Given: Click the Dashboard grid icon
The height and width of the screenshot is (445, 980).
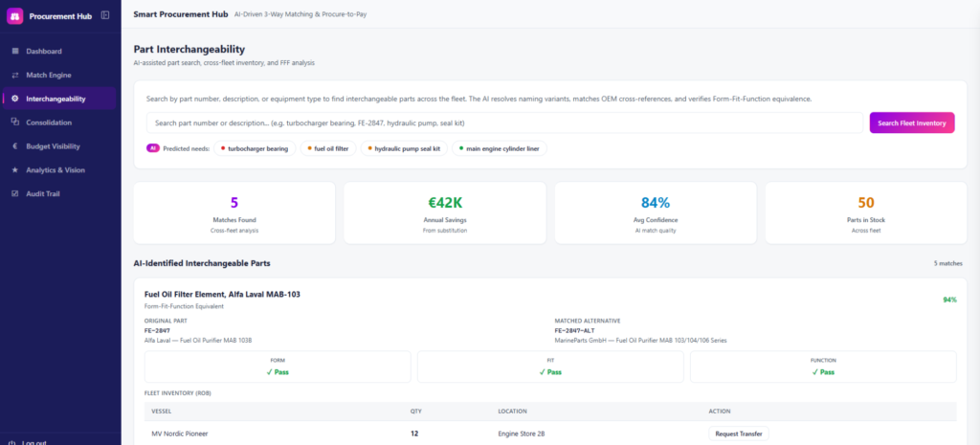Looking at the screenshot, I should coord(15,52).
